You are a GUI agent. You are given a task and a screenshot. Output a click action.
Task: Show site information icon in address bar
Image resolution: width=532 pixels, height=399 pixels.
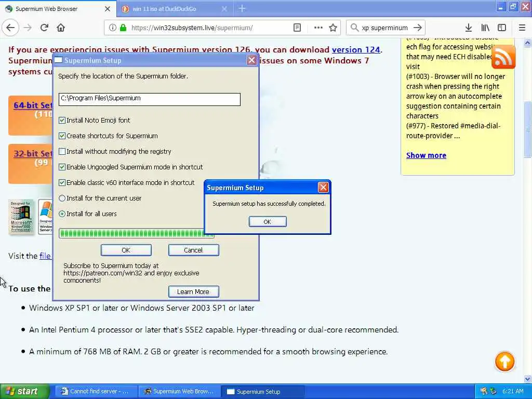pyautogui.click(x=112, y=28)
